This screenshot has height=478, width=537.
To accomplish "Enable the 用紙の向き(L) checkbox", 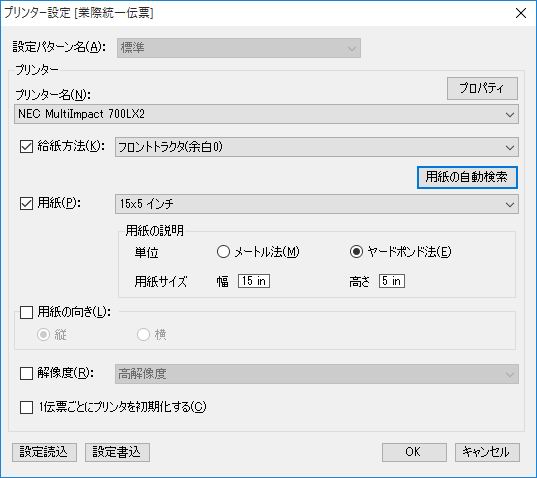I will coord(26,312).
